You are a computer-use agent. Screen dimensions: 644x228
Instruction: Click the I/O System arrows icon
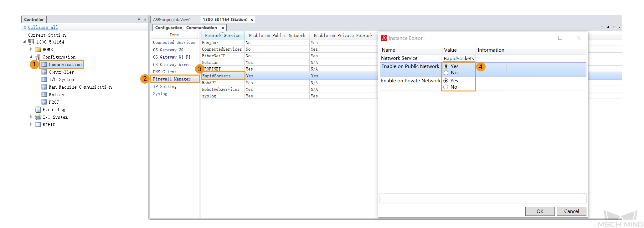point(38,117)
